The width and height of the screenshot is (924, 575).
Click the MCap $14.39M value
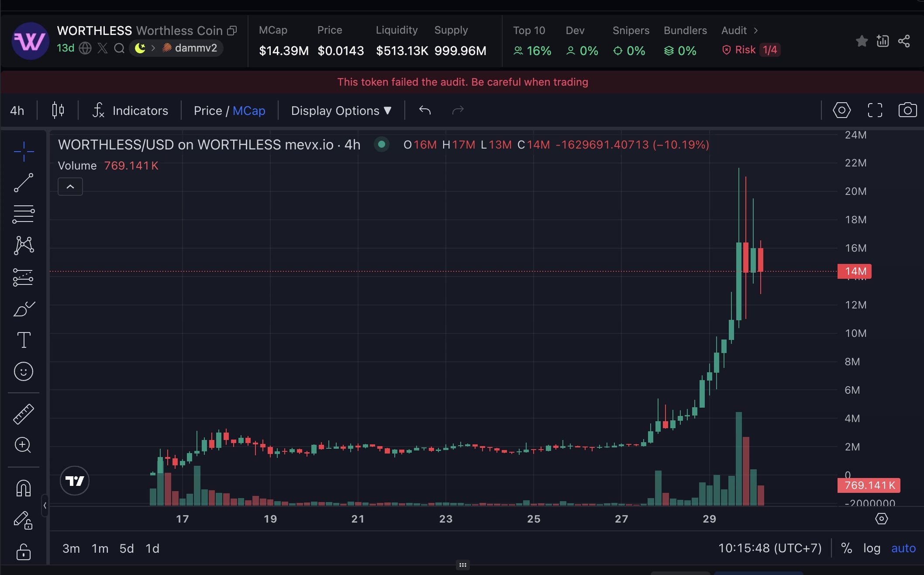[284, 51]
